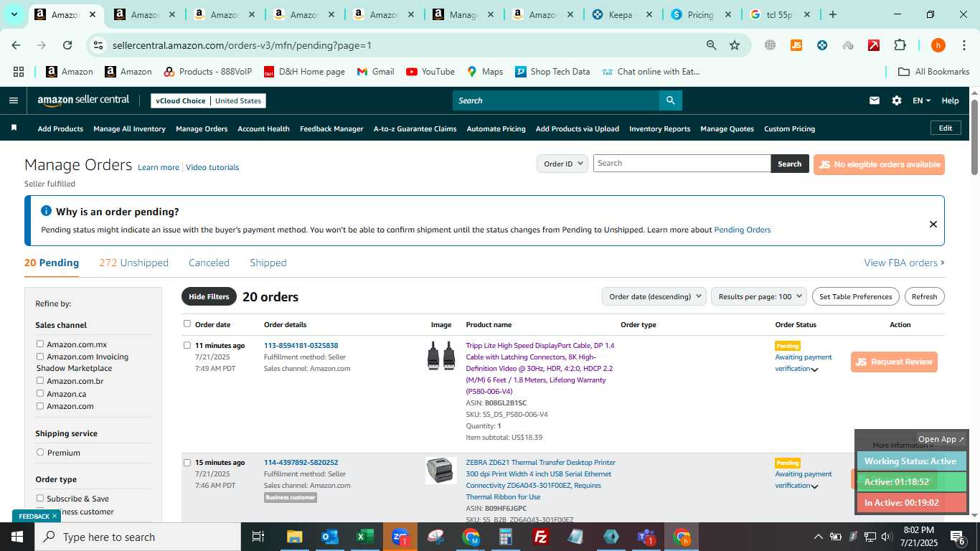The width and height of the screenshot is (980, 551).
Task: Click the bookmark flag icon in nav bar
Action: point(14,128)
